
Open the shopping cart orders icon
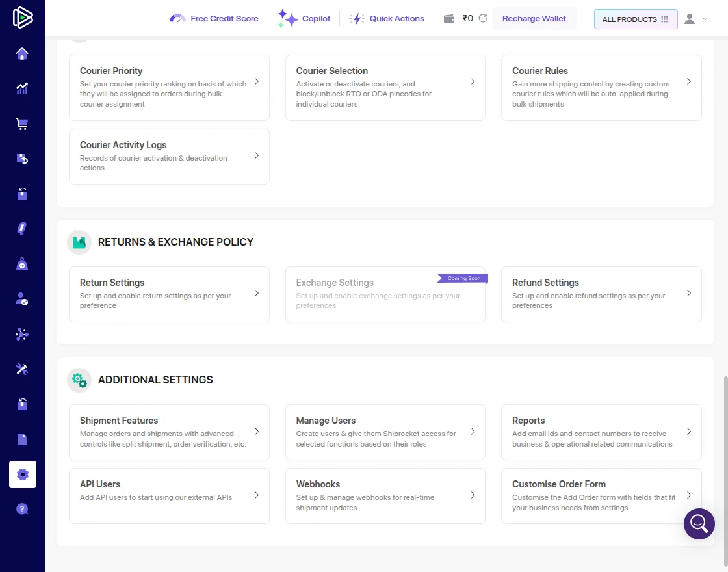tap(22, 124)
